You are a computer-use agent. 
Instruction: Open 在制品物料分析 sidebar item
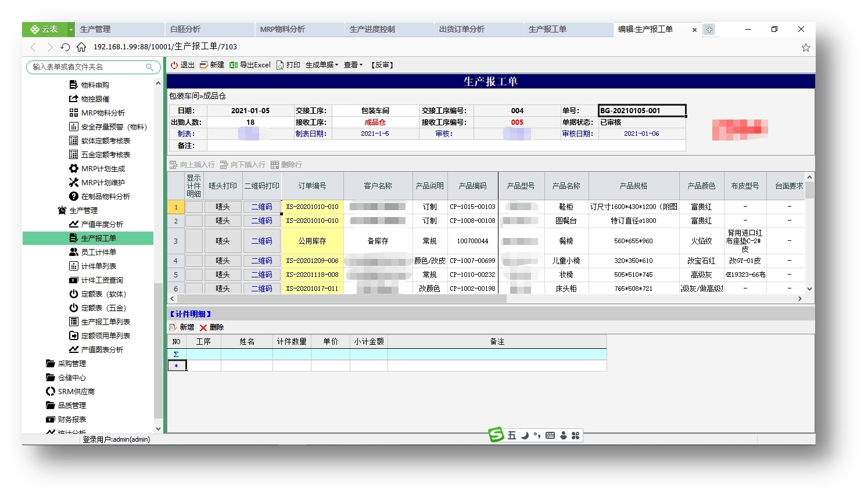(99, 196)
